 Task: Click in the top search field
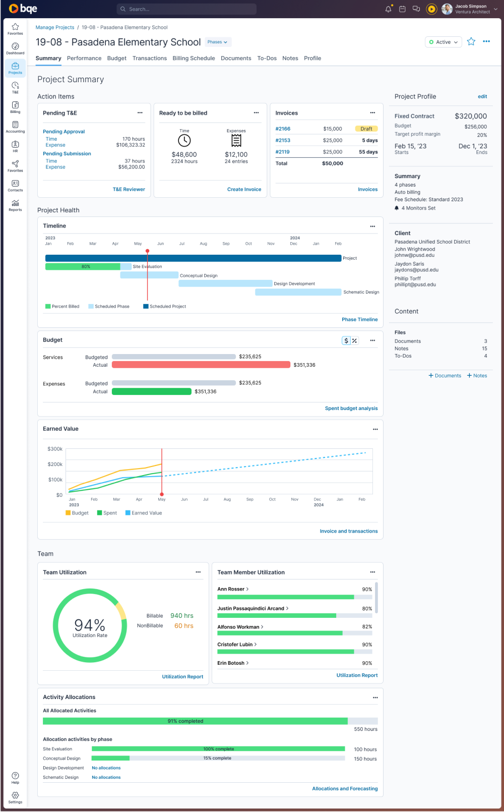[186, 9]
